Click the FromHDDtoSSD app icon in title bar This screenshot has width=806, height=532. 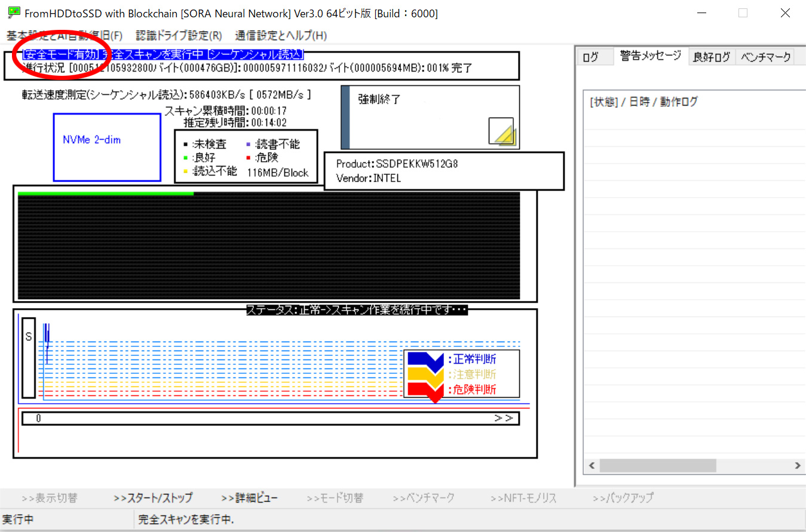pos(14,13)
